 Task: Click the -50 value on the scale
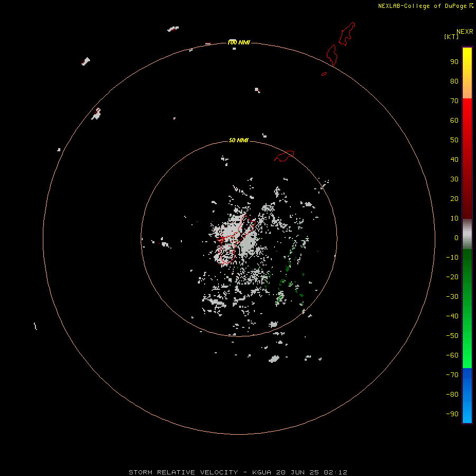click(452, 336)
